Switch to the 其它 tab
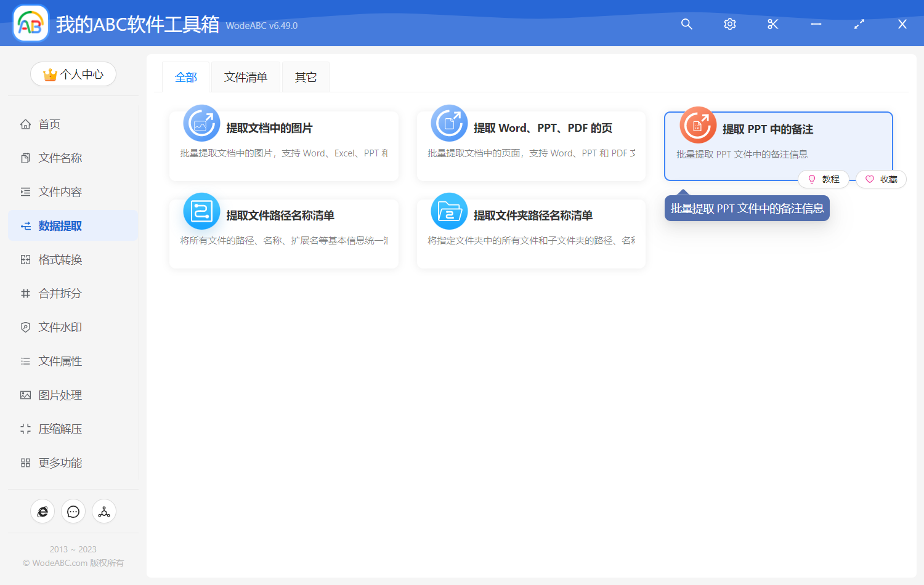The image size is (924, 585). [306, 77]
